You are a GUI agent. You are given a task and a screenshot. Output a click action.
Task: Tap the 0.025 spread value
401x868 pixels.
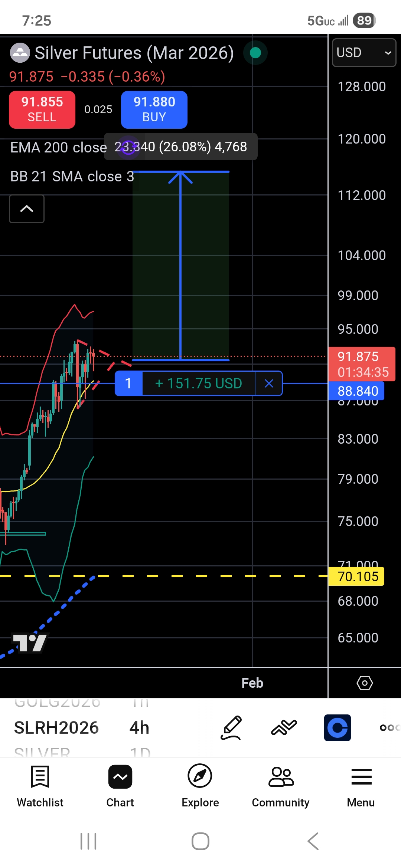click(98, 109)
